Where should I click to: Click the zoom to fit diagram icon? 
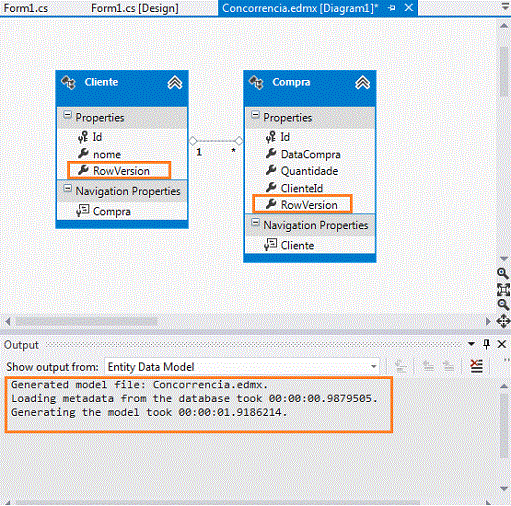[503, 289]
